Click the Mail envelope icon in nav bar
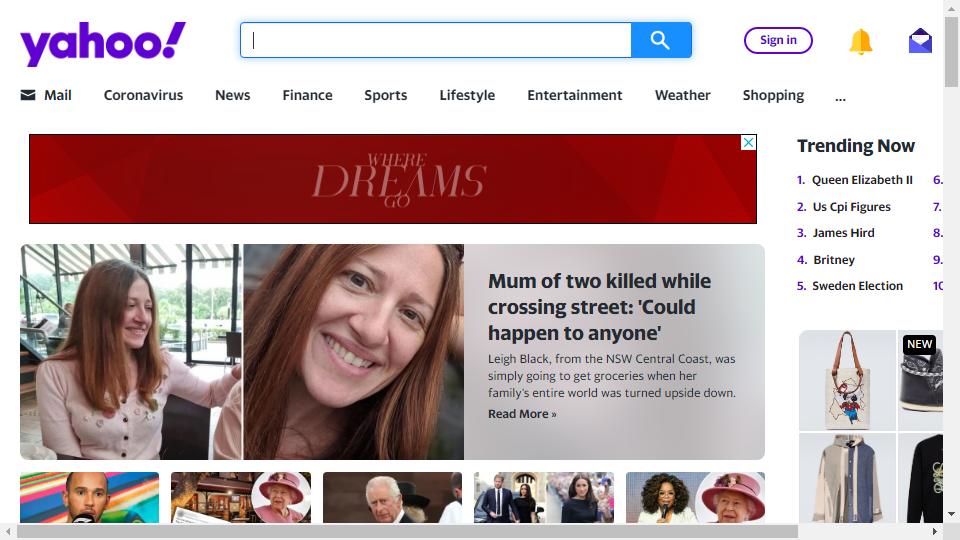This screenshot has height=540, width=960. (x=28, y=95)
